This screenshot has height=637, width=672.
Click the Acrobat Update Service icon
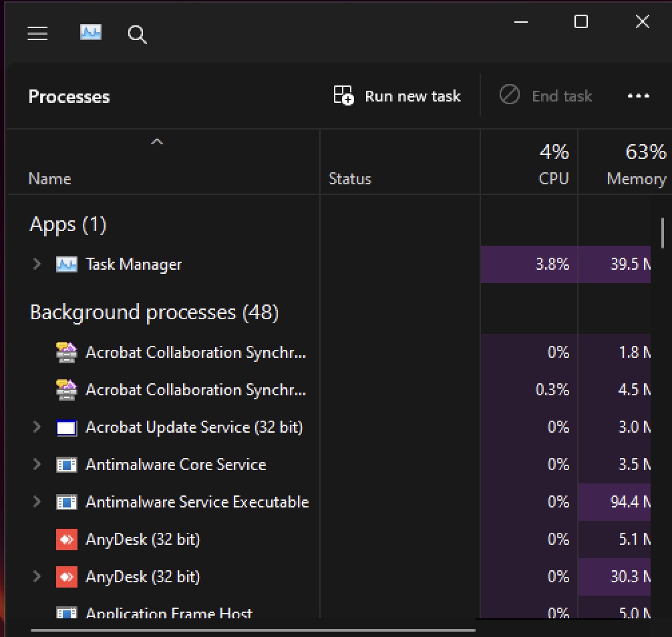click(x=66, y=427)
